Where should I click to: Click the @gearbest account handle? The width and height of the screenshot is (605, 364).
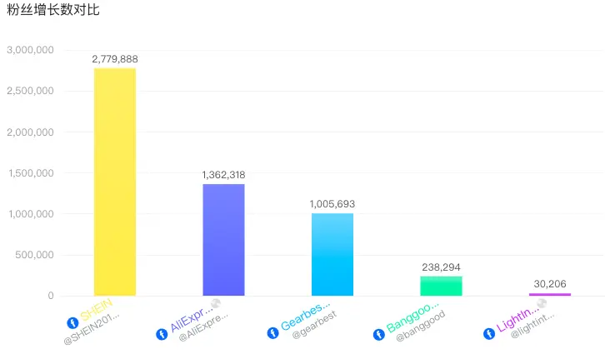click(308, 330)
